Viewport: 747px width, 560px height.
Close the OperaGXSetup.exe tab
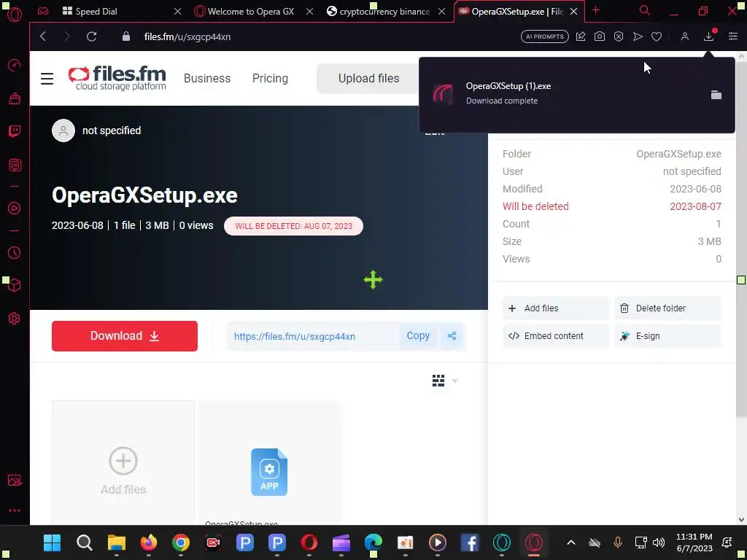[x=573, y=11]
